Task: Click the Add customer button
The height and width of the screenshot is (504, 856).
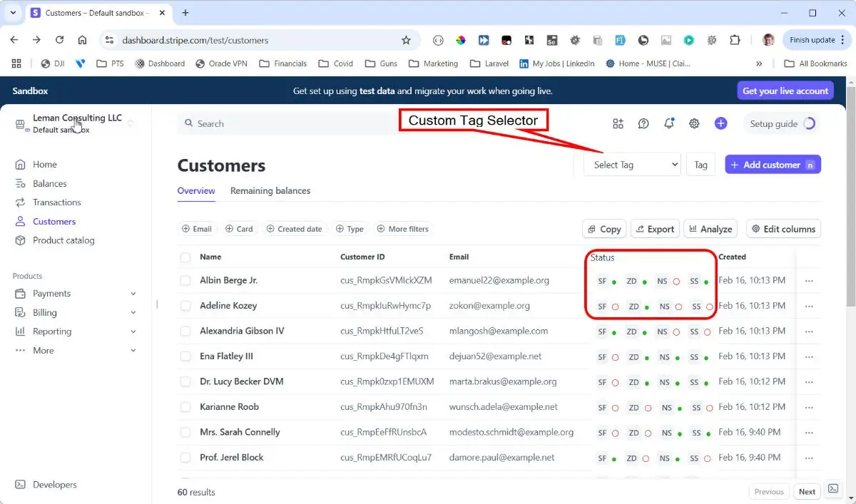Action: tap(772, 165)
